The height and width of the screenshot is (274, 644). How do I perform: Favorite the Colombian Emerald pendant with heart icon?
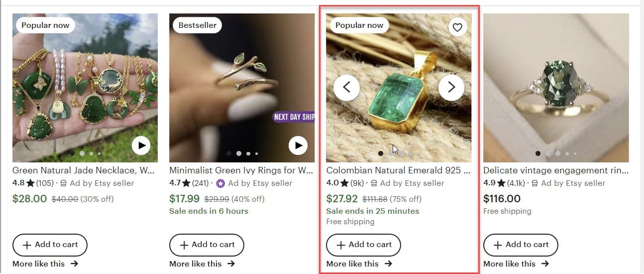click(457, 27)
